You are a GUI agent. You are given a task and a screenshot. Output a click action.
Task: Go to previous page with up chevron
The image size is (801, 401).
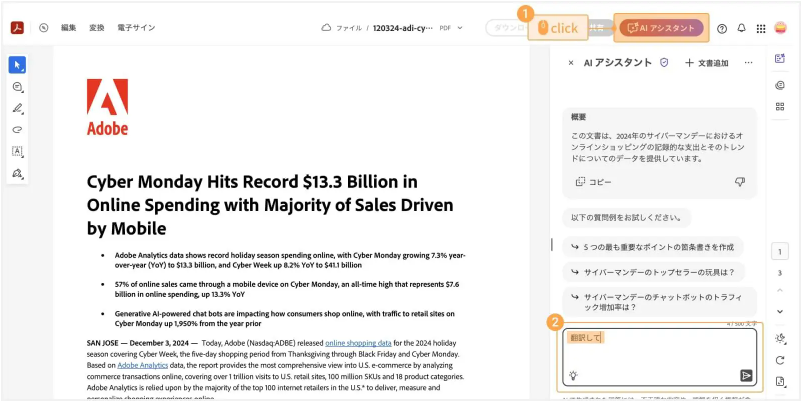point(780,291)
